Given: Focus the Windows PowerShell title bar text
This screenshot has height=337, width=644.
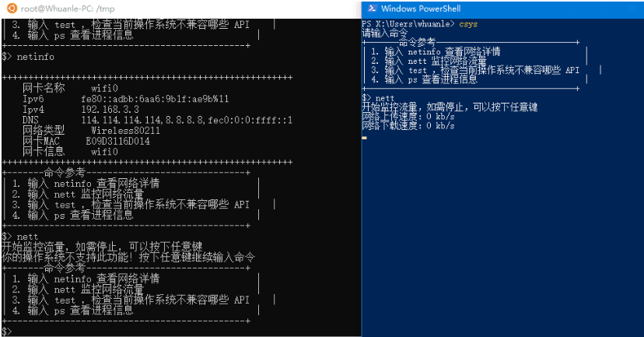Looking at the screenshot, I should 421,9.
